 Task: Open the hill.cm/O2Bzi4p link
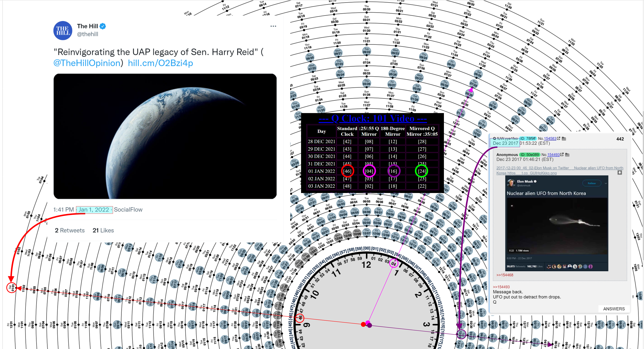(x=160, y=63)
